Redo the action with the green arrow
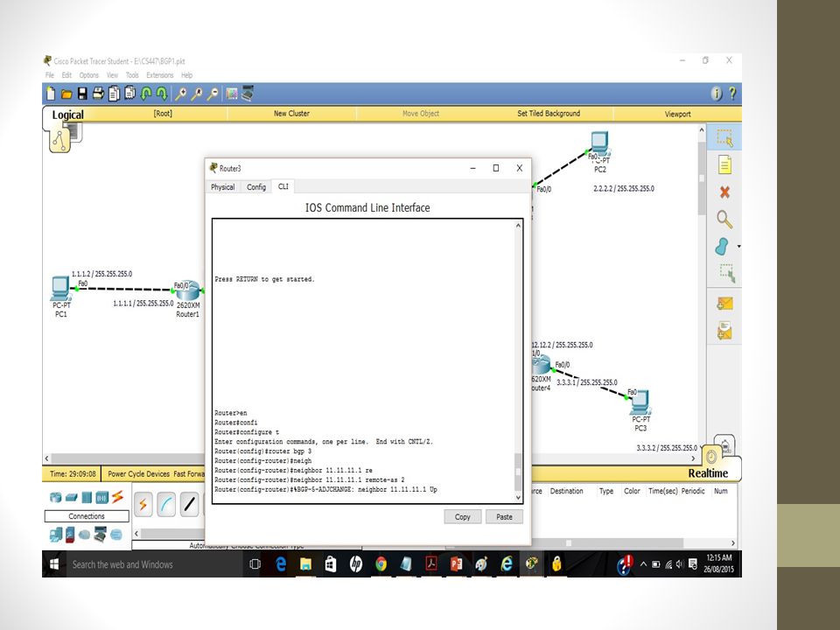Viewport: 840px width, 630px height. (162, 94)
